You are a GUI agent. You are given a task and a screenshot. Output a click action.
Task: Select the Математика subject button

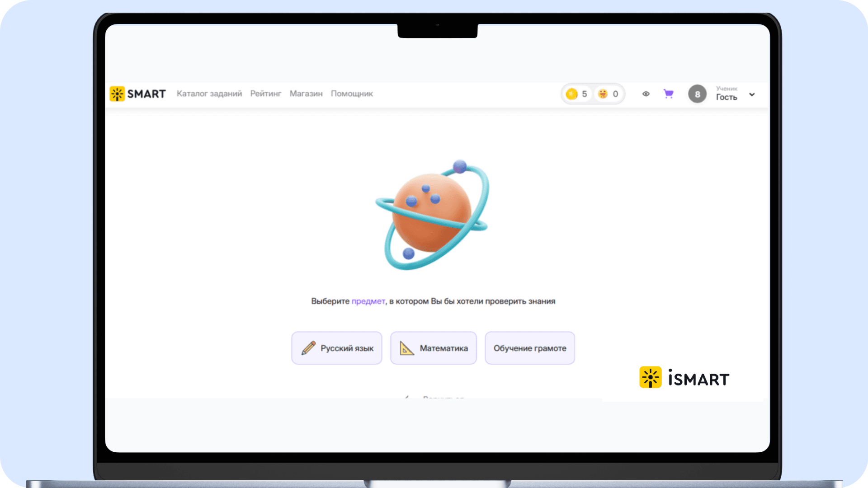[434, 348]
